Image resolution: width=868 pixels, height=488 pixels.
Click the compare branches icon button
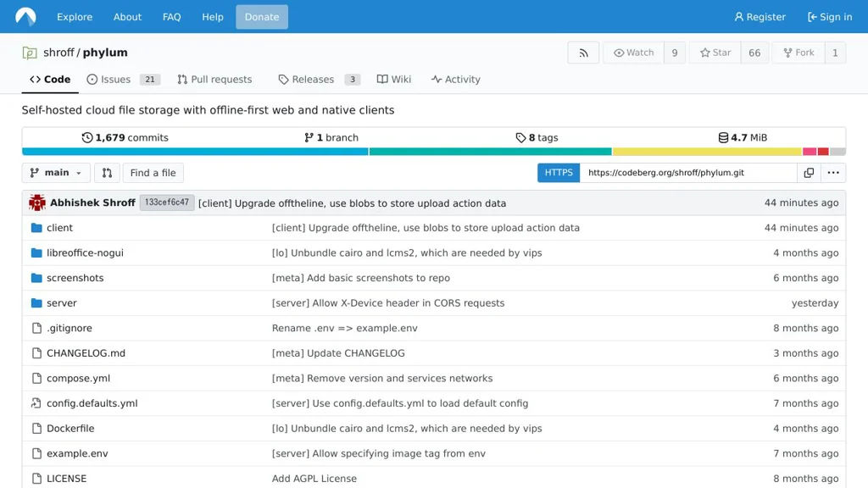point(107,173)
